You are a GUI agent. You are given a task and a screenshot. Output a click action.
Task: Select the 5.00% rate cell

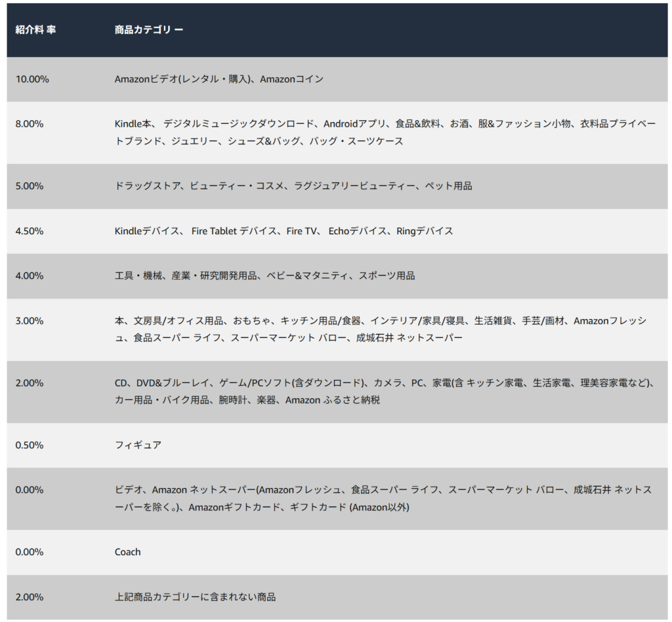[x=28, y=186]
